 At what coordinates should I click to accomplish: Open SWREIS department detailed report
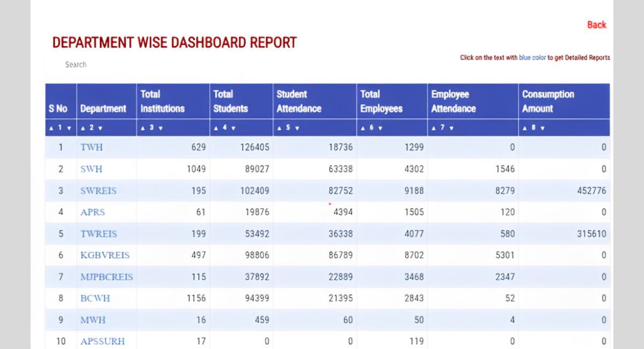[x=98, y=191]
